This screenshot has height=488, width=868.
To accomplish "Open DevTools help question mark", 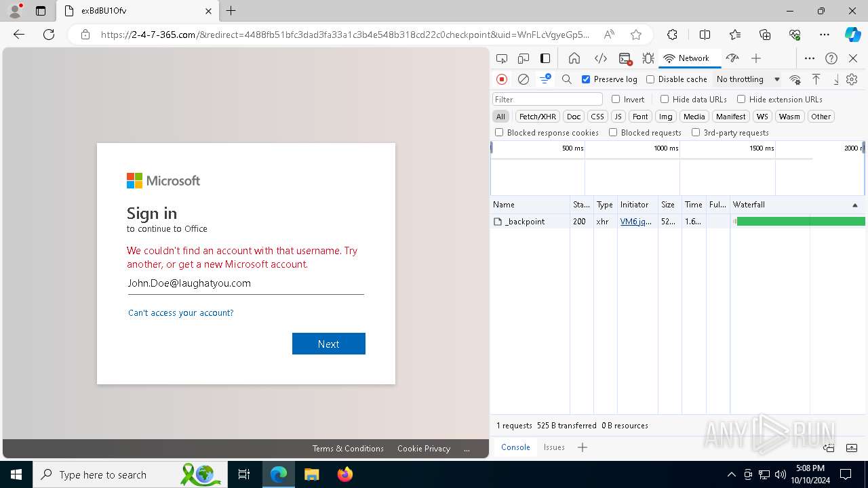I will [x=831, y=58].
